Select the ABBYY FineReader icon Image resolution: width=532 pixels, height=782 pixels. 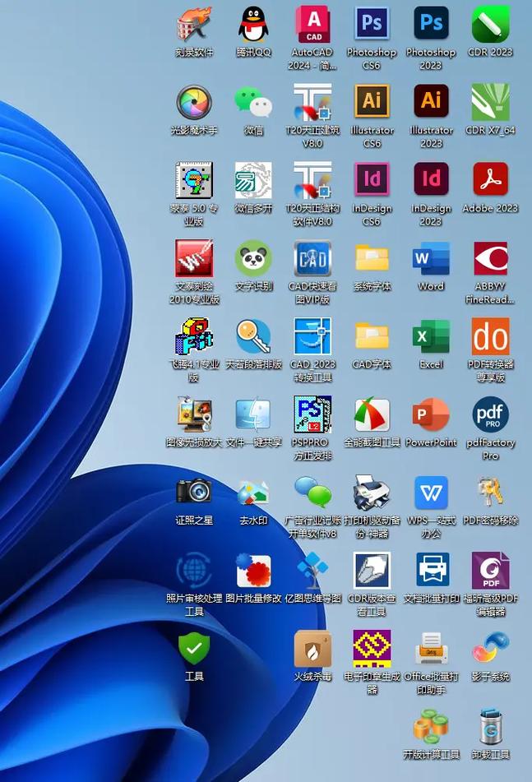pyautogui.click(x=490, y=259)
